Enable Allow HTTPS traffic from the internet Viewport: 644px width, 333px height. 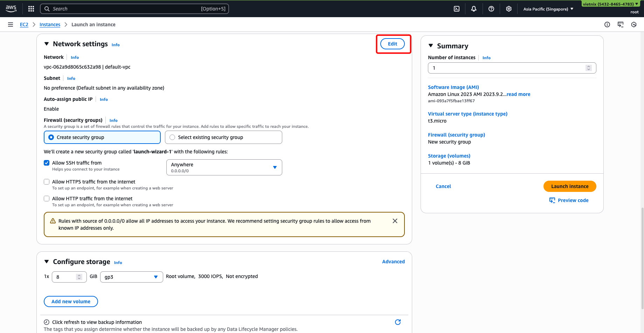47,182
